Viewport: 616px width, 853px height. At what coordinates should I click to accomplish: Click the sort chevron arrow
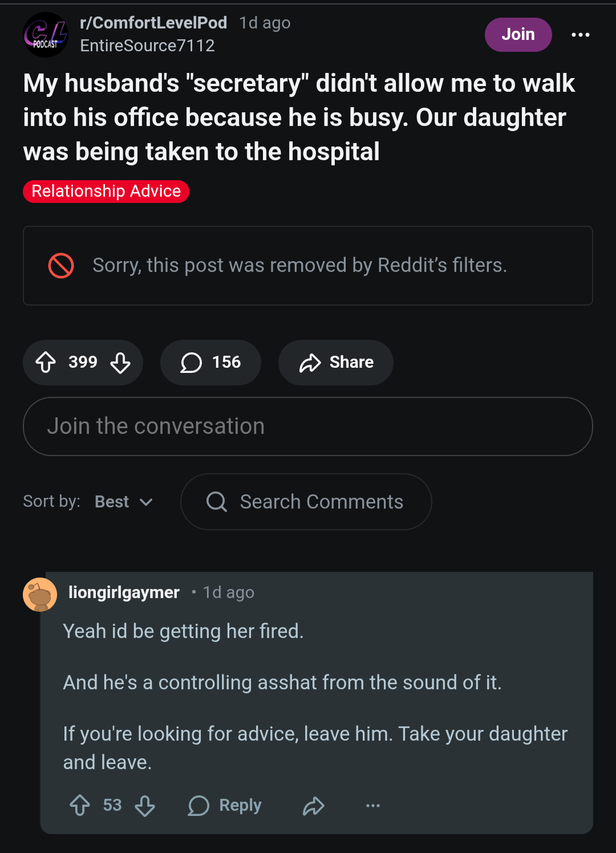(x=146, y=502)
